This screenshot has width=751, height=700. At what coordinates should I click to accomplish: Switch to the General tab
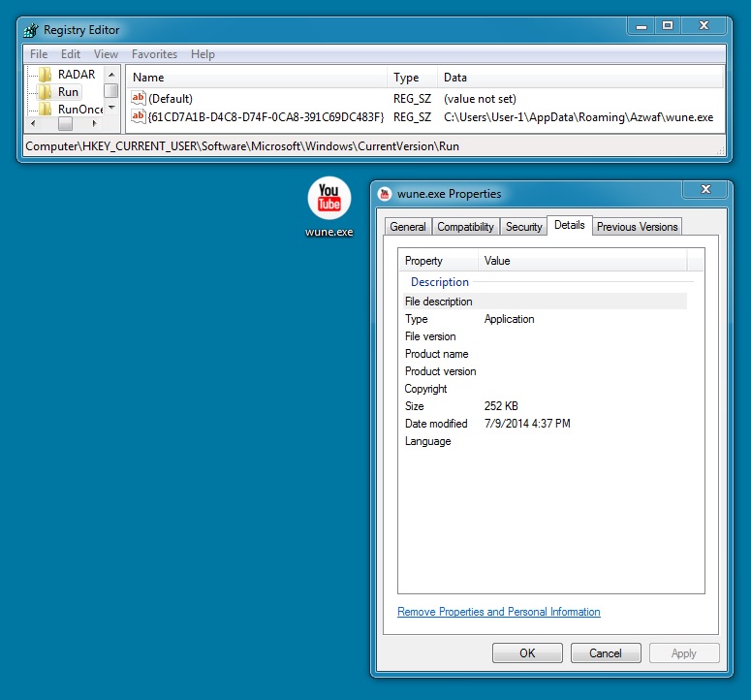point(408,227)
